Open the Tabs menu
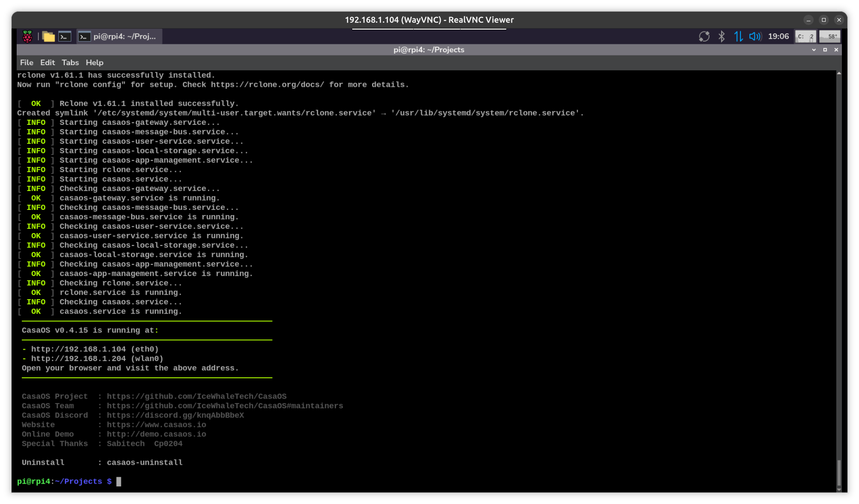The height and width of the screenshot is (504, 859). [70, 62]
